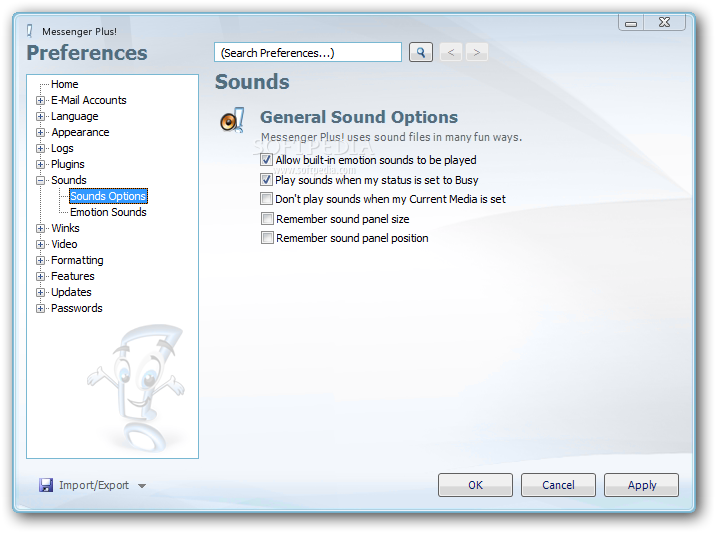Screen dimensions: 716x533
Task: Select the Passwords category label
Action: click(77, 308)
